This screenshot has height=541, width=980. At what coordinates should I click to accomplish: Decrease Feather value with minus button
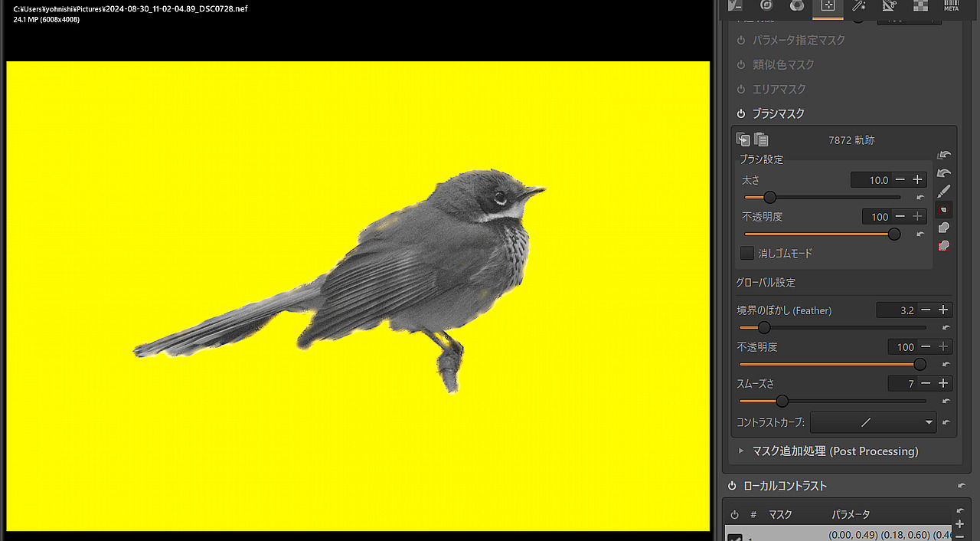(926, 310)
